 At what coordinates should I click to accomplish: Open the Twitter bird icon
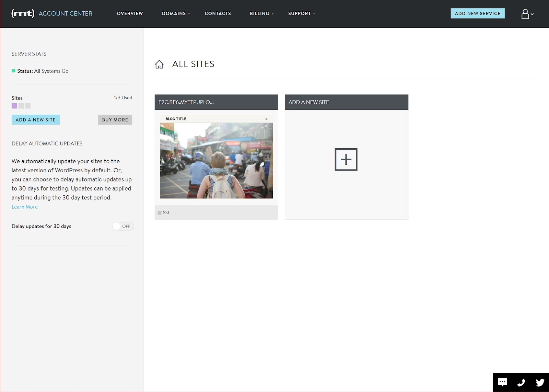tap(540, 382)
